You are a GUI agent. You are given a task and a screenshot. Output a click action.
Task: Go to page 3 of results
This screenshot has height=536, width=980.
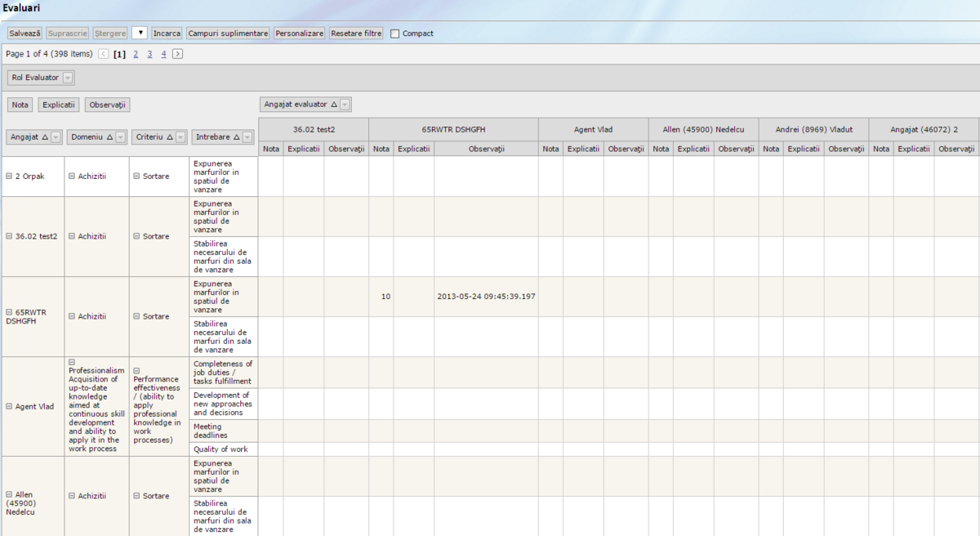(149, 54)
